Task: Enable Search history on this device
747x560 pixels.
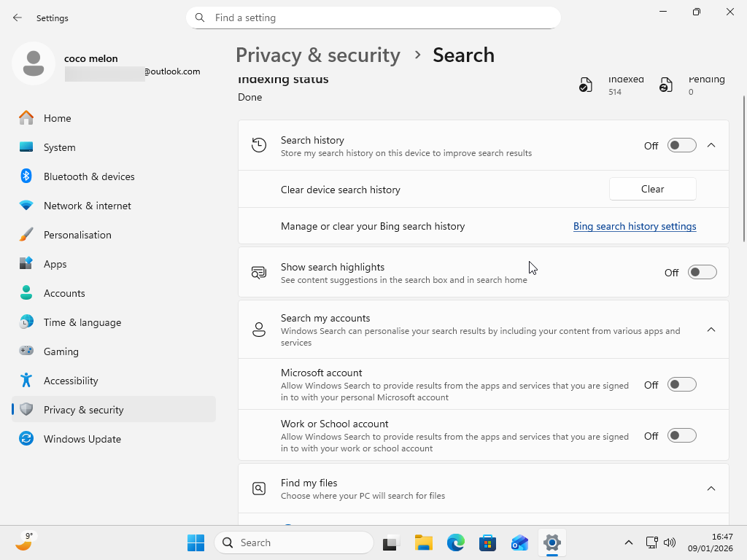Action: coord(681,145)
